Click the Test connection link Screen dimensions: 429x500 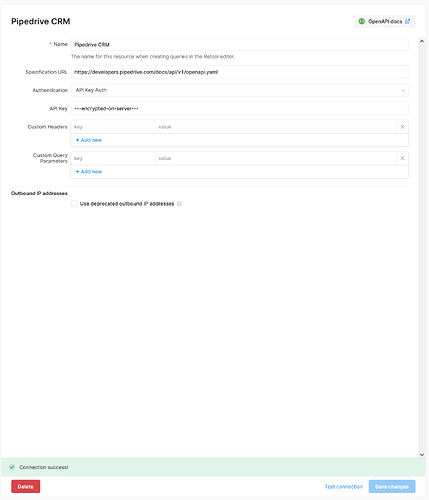(344, 487)
